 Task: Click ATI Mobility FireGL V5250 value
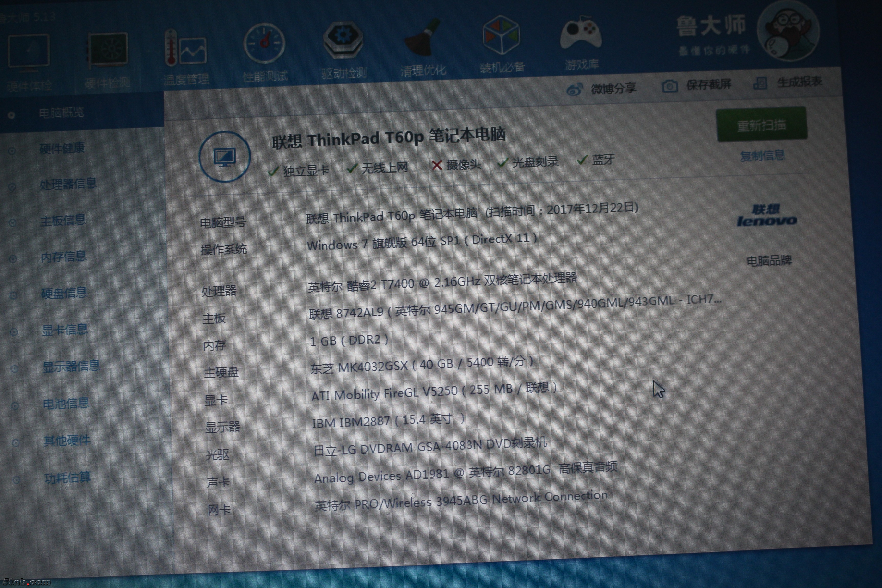click(x=434, y=391)
